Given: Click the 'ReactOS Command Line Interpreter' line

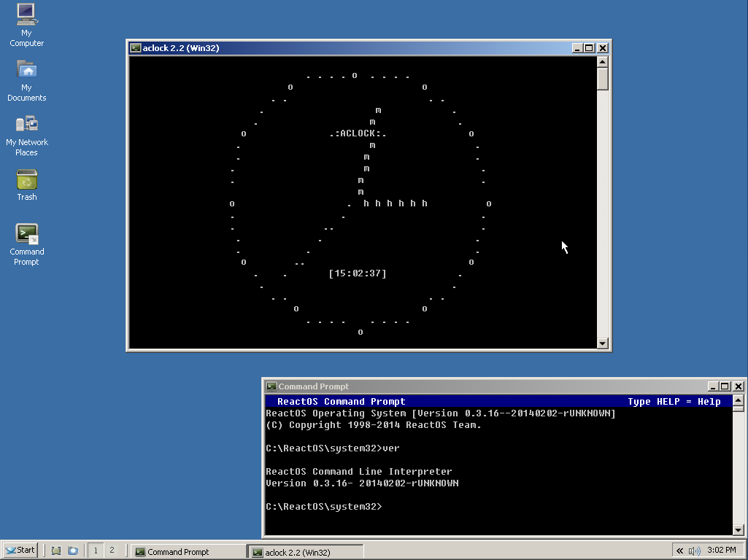Looking at the screenshot, I should [x=359, y=471].
